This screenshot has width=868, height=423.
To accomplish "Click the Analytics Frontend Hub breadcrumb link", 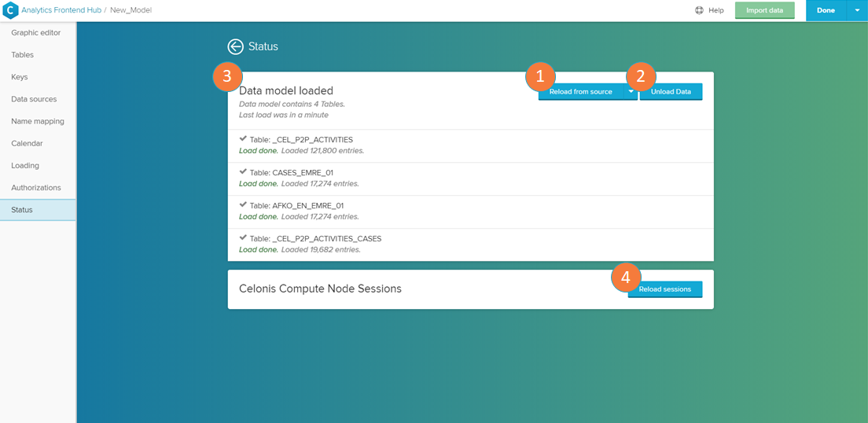I will [x=62, y=10].
